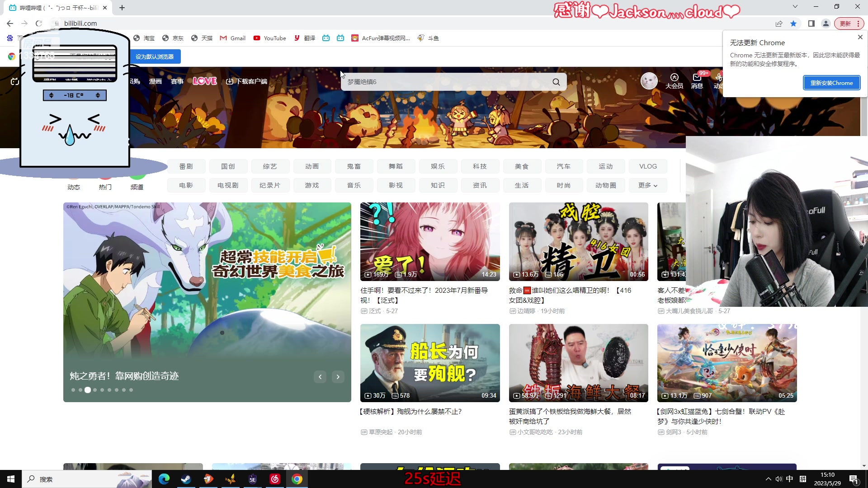The height and width of the screenshot is (488, 868).
Task: Select the 番剧 category
Action: point(186,166)
